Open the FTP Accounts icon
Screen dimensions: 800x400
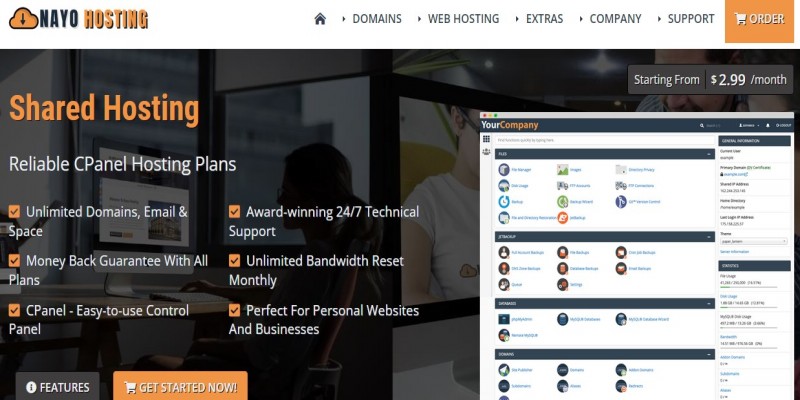[562, 186]
